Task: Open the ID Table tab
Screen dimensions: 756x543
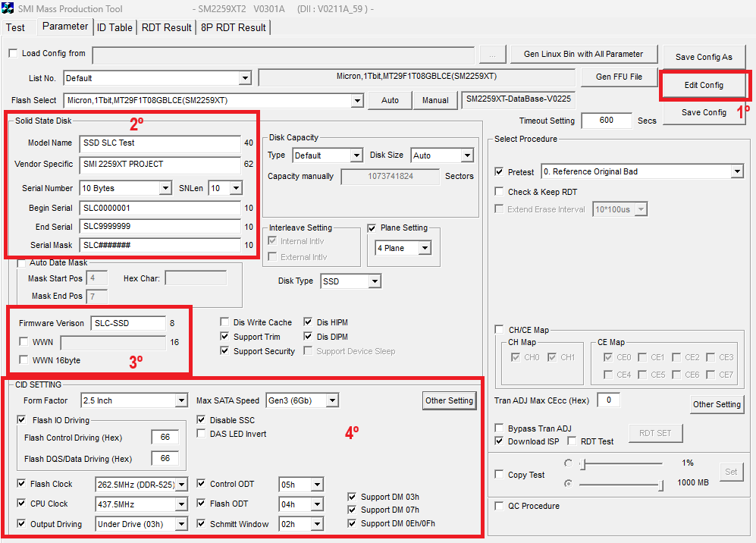Action: (114, 27)
